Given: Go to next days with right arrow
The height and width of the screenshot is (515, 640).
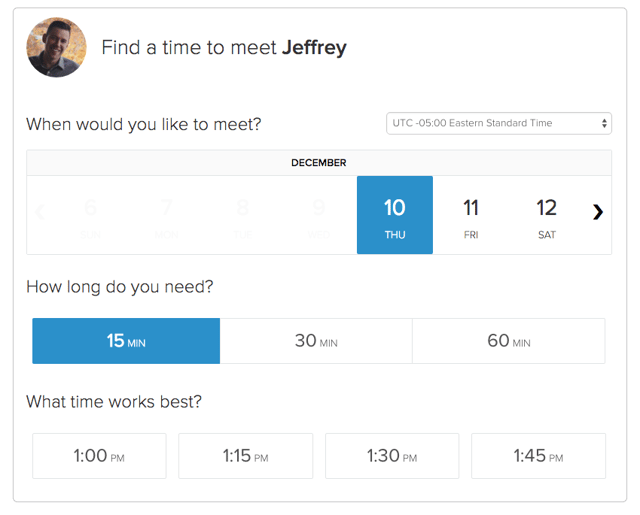Looking at the screenshot, I should pyautogui.click(x=597, y=212).
